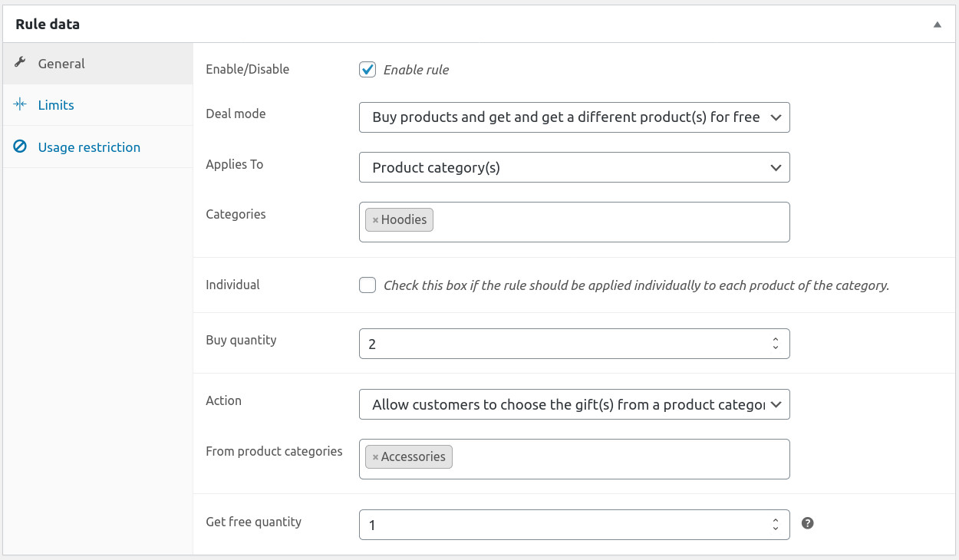
Task: Open the Action dropdown
Action: pos(574,404)
